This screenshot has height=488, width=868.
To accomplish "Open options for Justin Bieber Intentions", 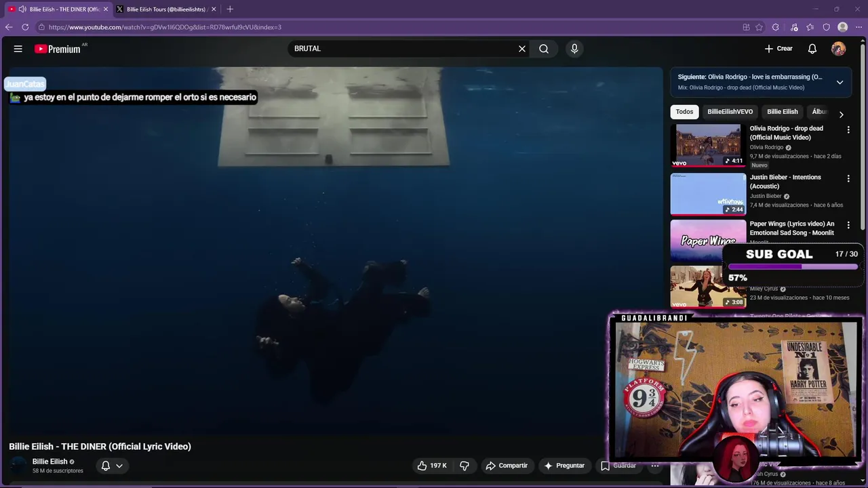I will 848,178.
